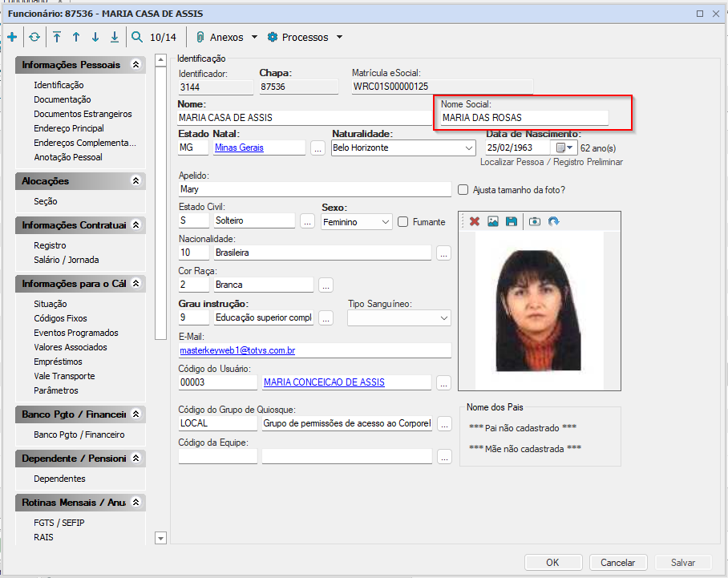
Task: Click the Nome Social input field
Action: (x=524, y=118)
